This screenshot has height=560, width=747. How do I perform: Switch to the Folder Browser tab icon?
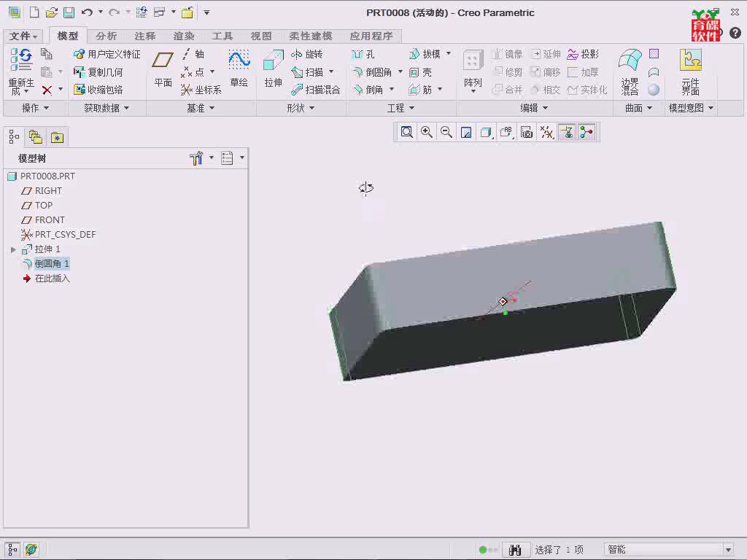point(36,137)
